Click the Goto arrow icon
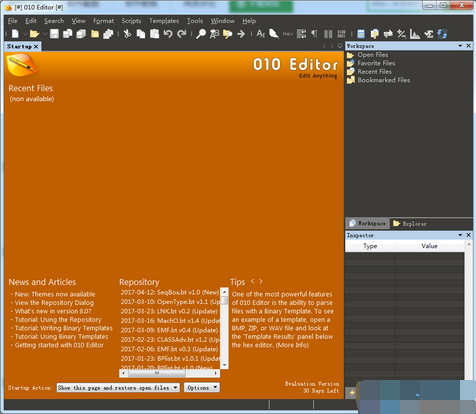This screenshot has width=476, height=414. (241, 34)
